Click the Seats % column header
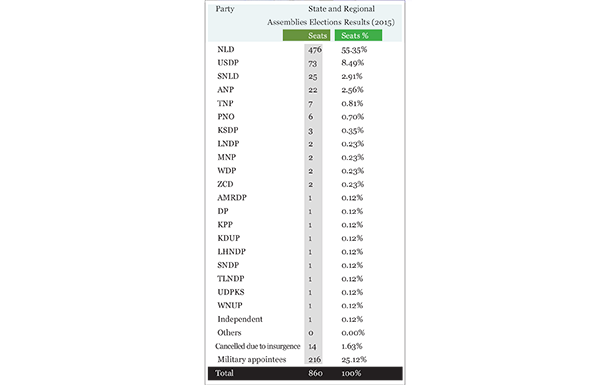The height and width of the screenshot is (385, 615). pos(358,35)
